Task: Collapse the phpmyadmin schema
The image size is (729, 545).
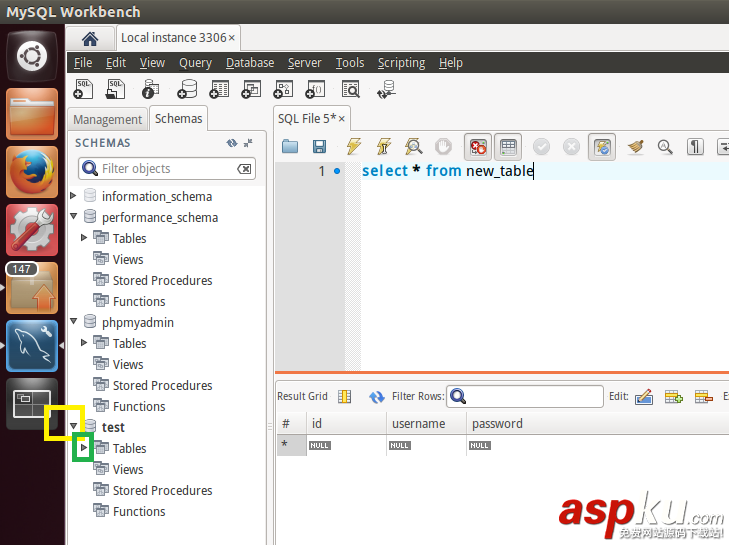Action: [x=73, y=321]
